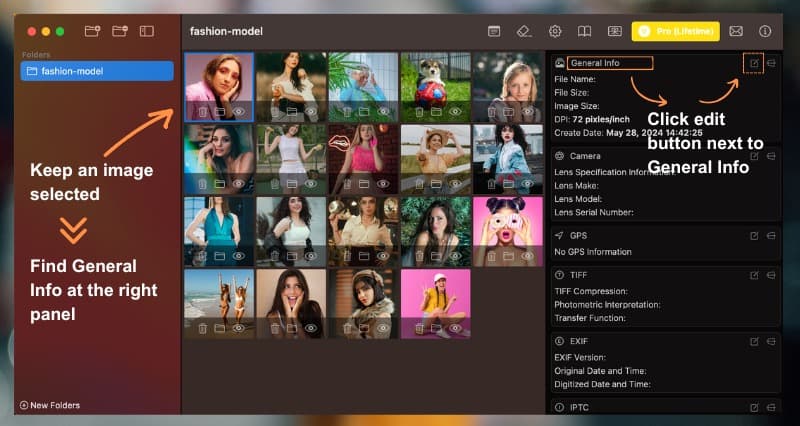Toggle eye icon on straw-hat woman photo
The height and width of the screenshot is (426, 800).
456,184
